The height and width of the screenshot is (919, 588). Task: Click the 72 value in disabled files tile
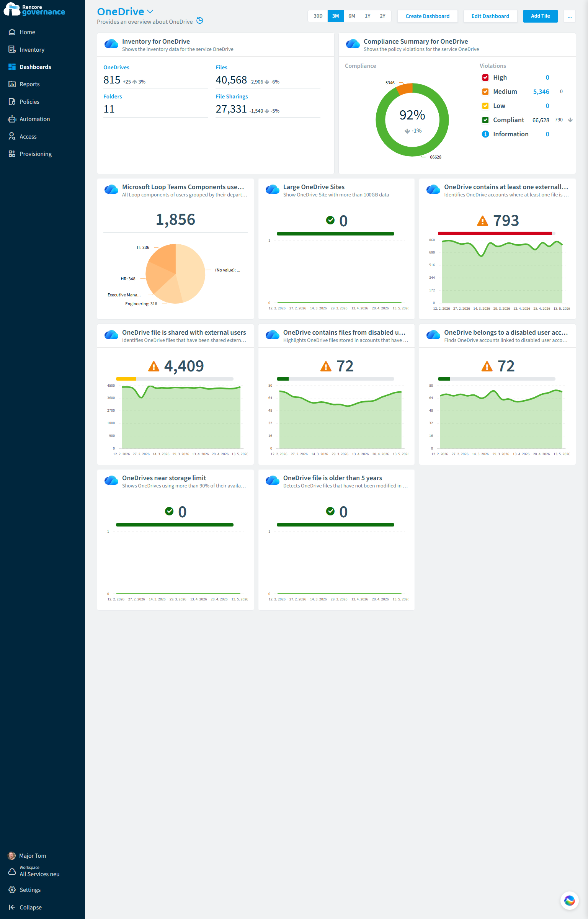345,366
